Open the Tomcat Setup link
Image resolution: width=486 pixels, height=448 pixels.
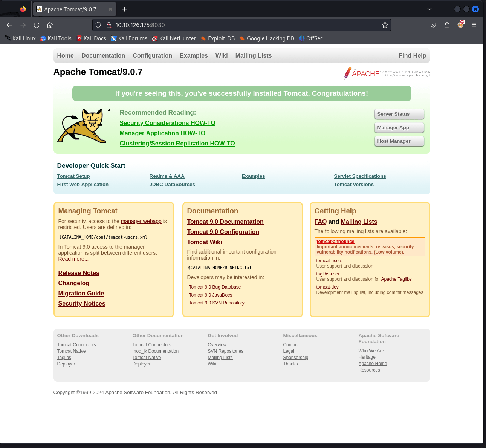(x=73, y=176)
